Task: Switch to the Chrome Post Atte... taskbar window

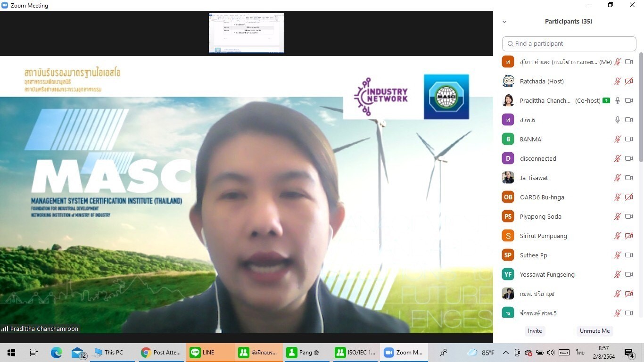Action: point(161,353)
